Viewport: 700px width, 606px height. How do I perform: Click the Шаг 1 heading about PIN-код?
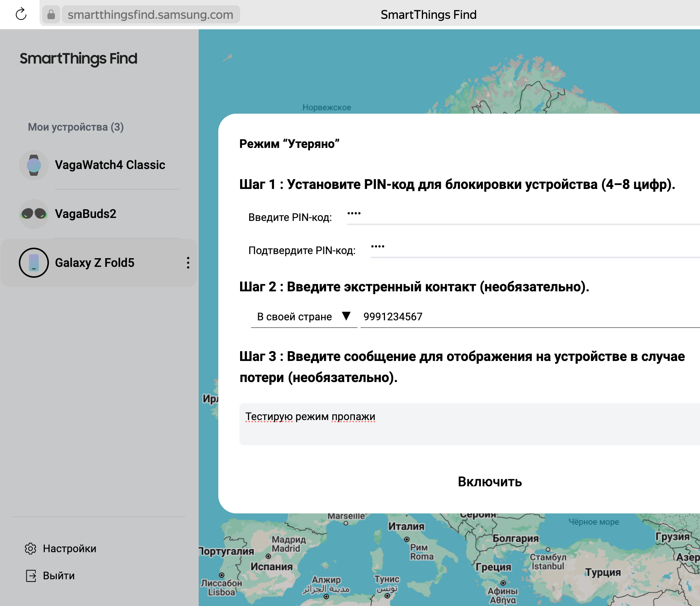457,184
